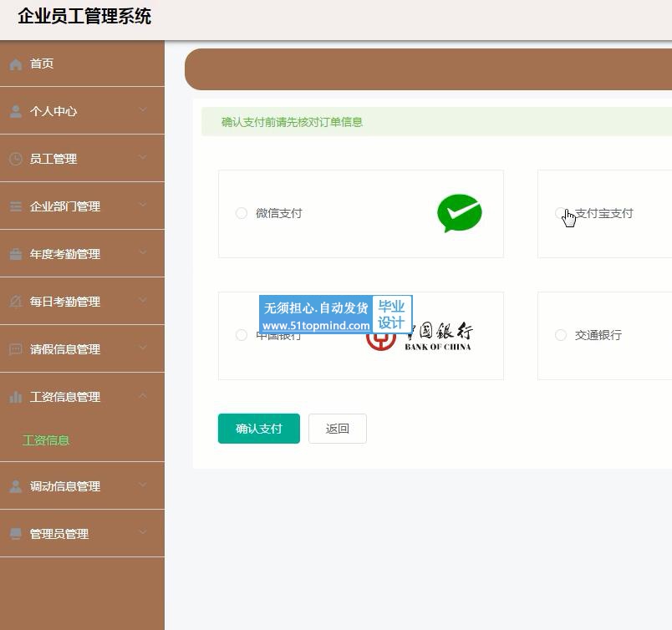Expand the 请假信息管理 chevron
The height and width of the screenshot is (630, 672).
143,348
